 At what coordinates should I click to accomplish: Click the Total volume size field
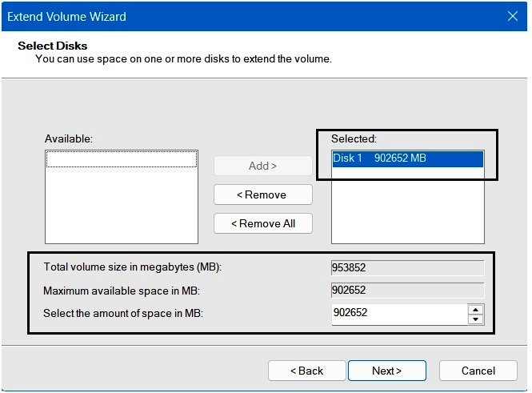click(407, 268)
